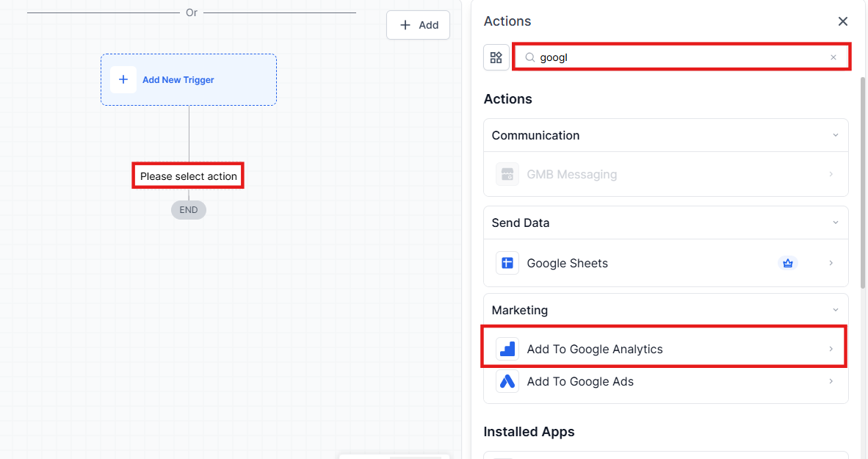
Task: Click the Actions panel scrollbar
Action: pyautogui.click(x=862, y=183)
